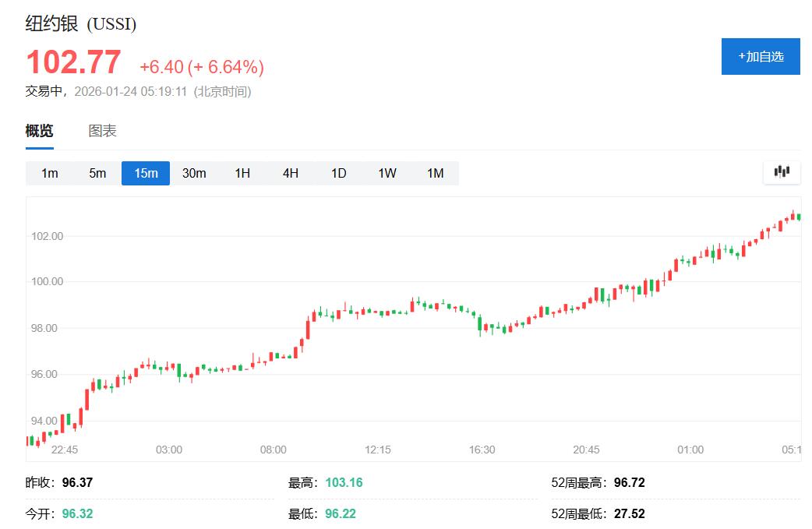This screenshot has width=812, height=529.
Task: Click the 昨收 value 96.37
Action: [77, 483]
